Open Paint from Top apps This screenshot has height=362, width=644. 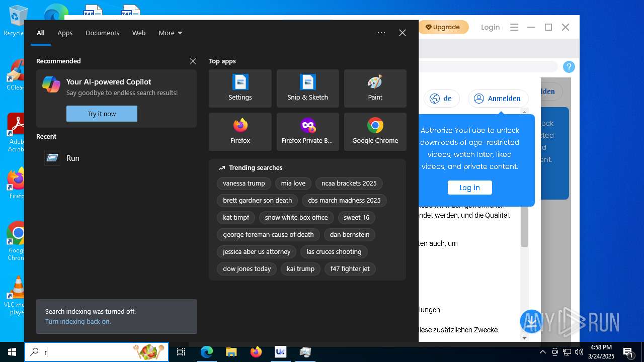(x=375, y=88)
